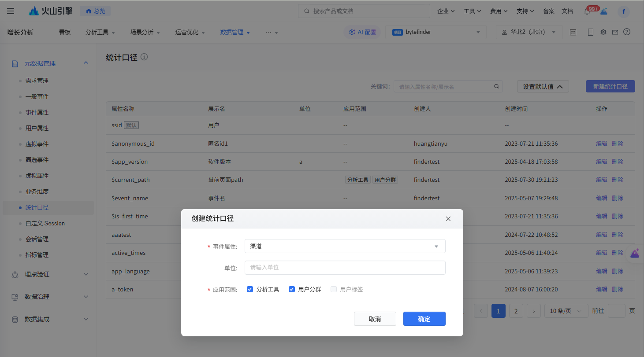
Task: Click the mail envelope icon
Action: (x=615, y=32)
